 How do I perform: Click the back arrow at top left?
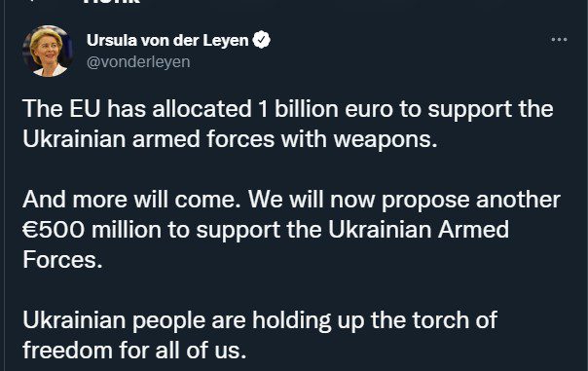pos(34,1)
